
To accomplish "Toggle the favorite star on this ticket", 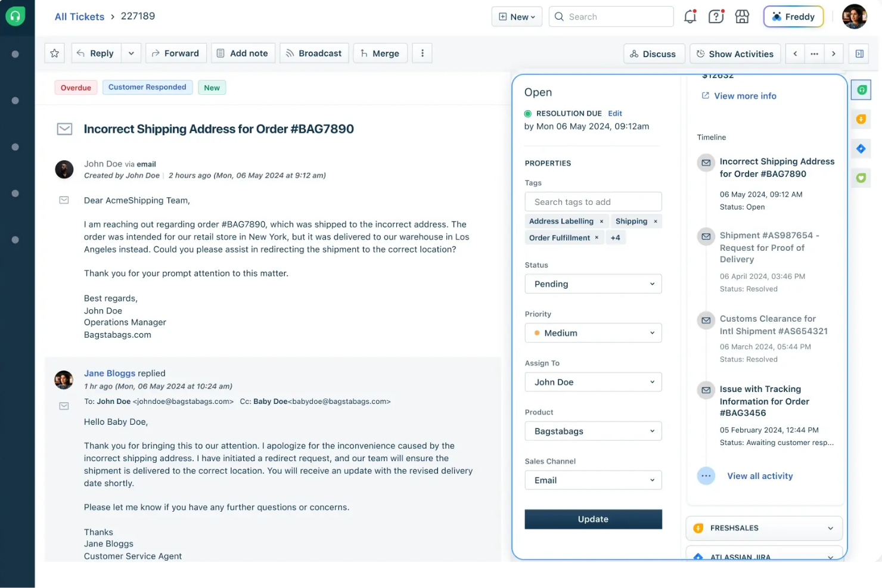I will tap(54, 53).
